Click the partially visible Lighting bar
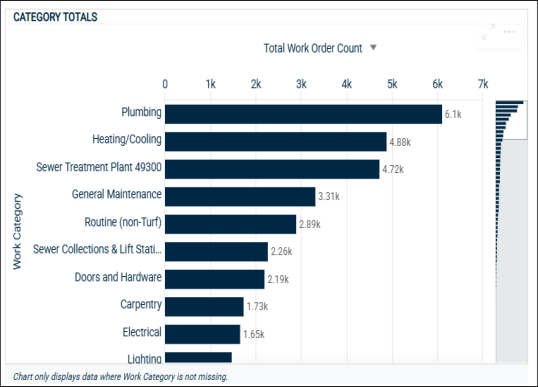Image resolution: width=538 pixels, height=387 pixels. pyautogui.click(x=198, y=357)
